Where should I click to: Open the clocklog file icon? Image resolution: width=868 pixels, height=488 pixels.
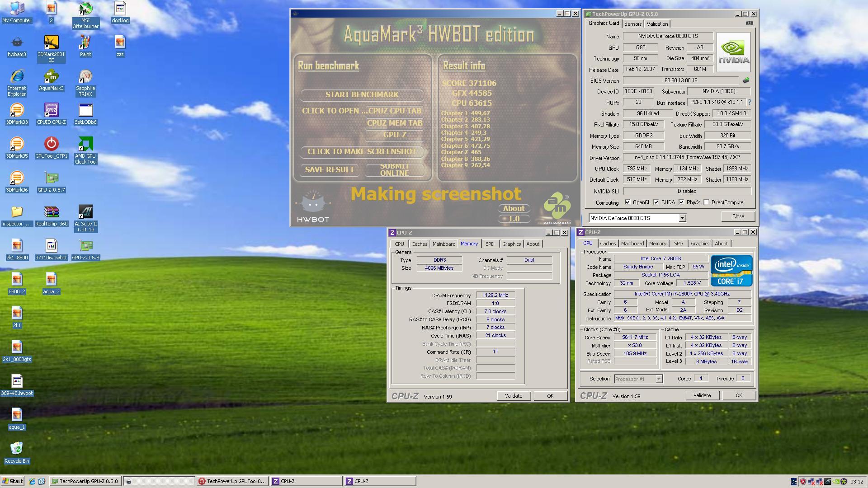[120, 12]
